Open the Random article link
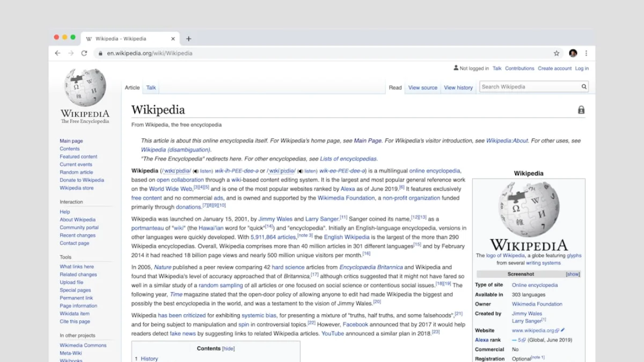The image size is (644, 362). coord(76,172)
